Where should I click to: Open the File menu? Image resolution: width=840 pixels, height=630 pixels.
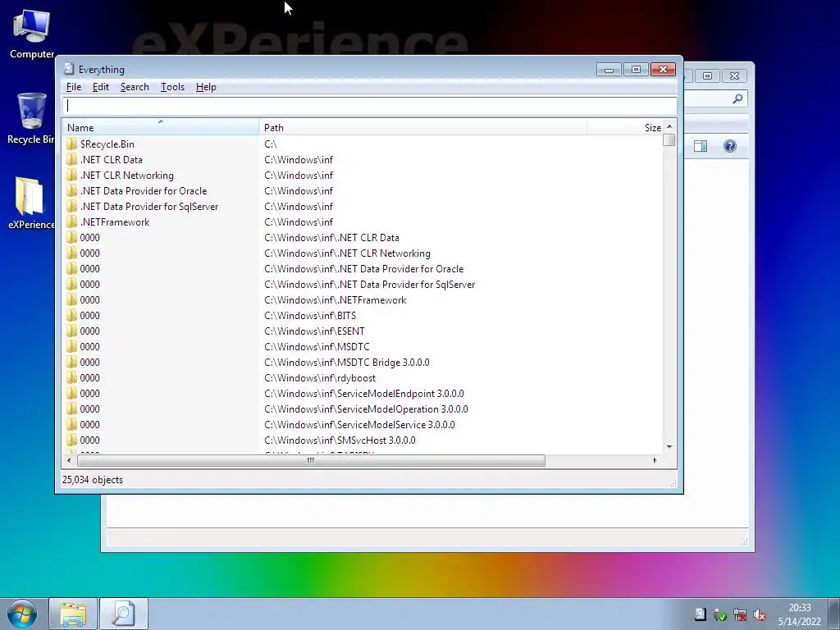tap(73, 87)
